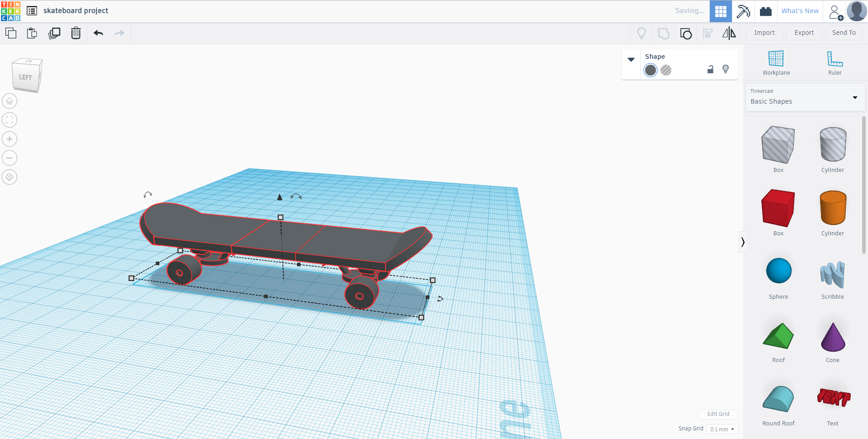
Task: Select the Workplane tool
Action: (x=776, y=63)
